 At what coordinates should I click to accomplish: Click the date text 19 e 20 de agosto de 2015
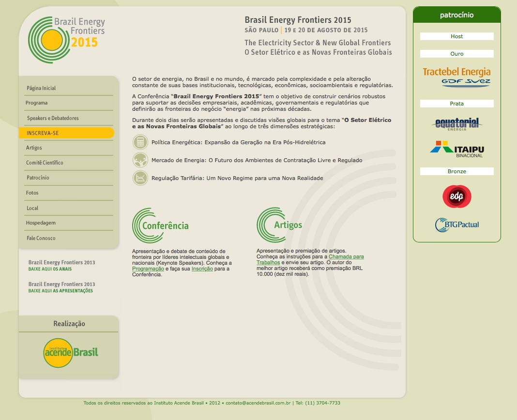click(x=326, y=30)
